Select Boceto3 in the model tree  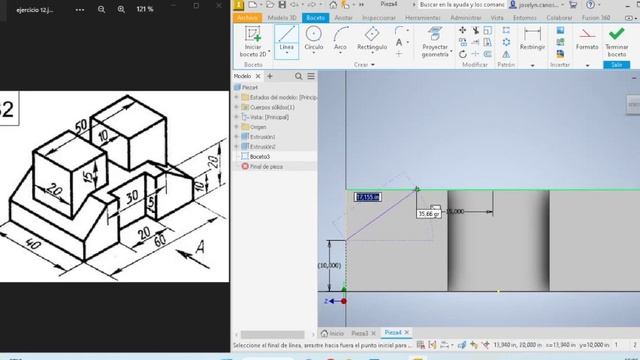(260, 156)
